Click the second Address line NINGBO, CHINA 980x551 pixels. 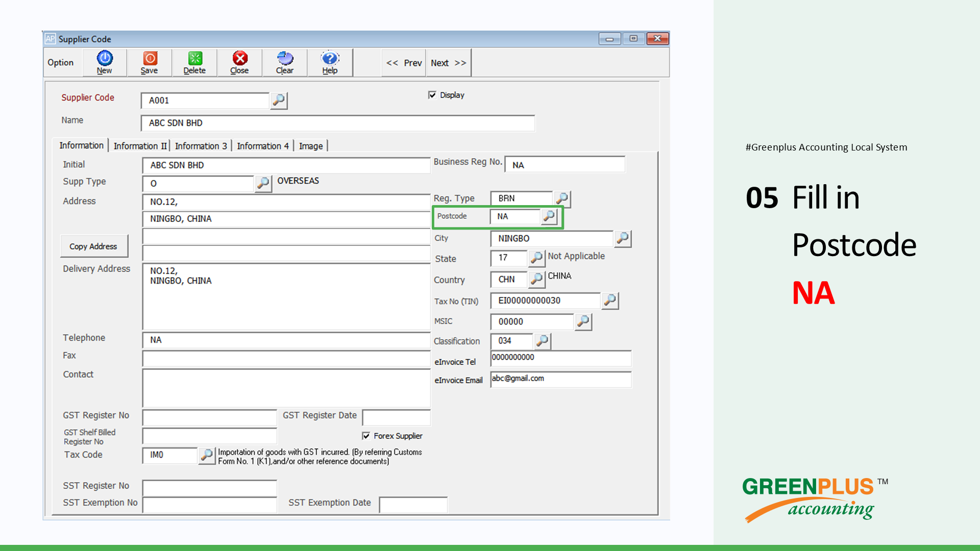pyautogui.click(x=286, y=219)
